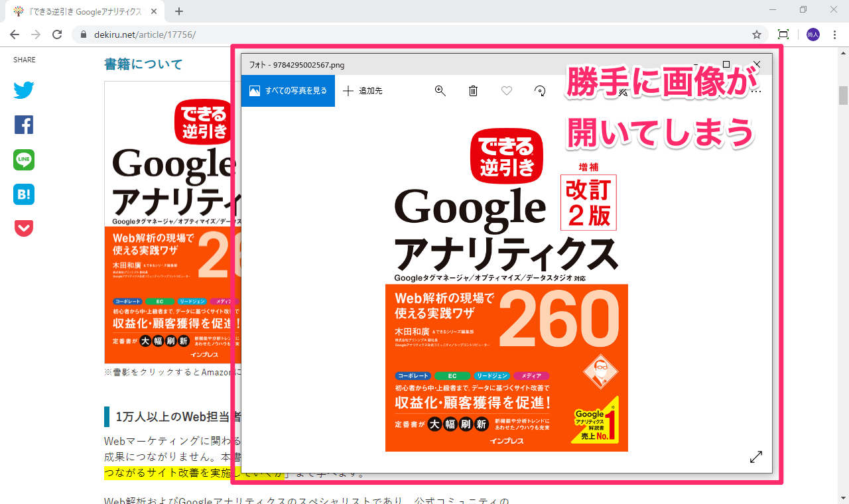Image resolution: width=849 pixels, height=504 pixels.
Task: Click すべての写真を見る button
Action: coord(288,91)
